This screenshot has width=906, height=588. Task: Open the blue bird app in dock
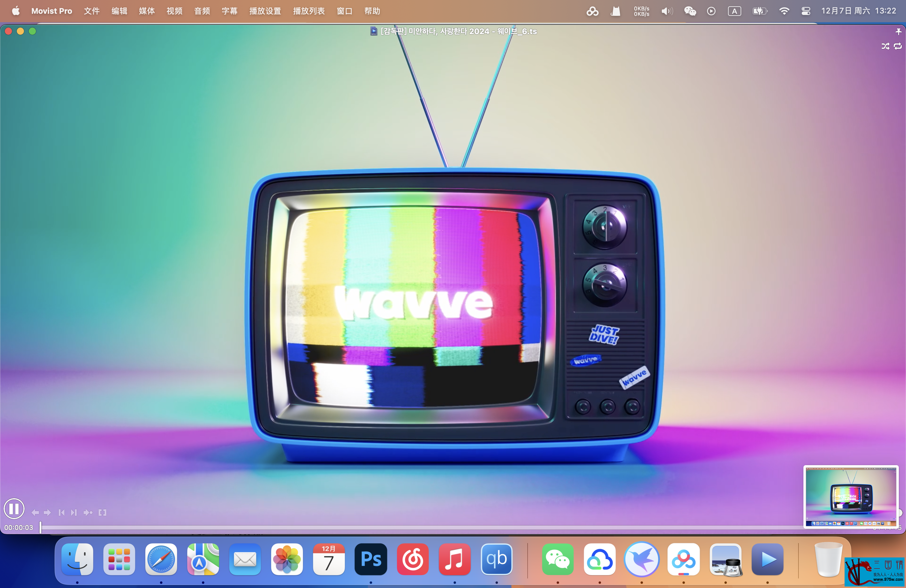(641, 559)
